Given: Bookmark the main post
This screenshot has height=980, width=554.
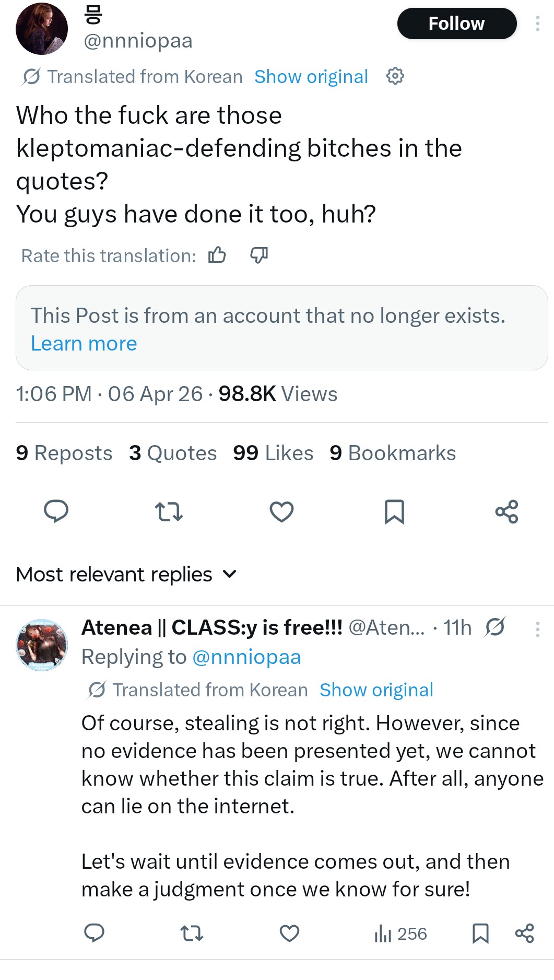Looking at the screenshot, I should click(394, 511).
